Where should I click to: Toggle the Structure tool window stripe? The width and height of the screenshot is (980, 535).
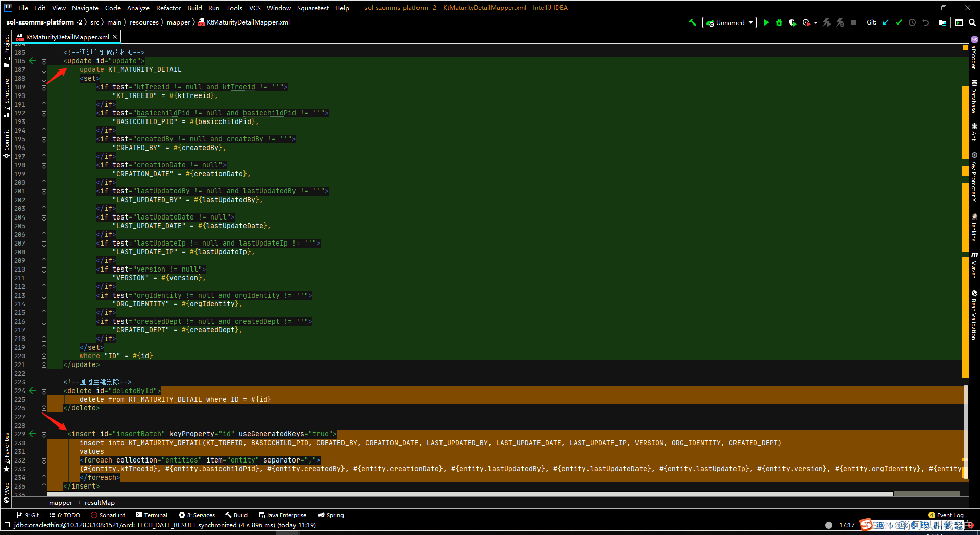click(x=6, y=99)
